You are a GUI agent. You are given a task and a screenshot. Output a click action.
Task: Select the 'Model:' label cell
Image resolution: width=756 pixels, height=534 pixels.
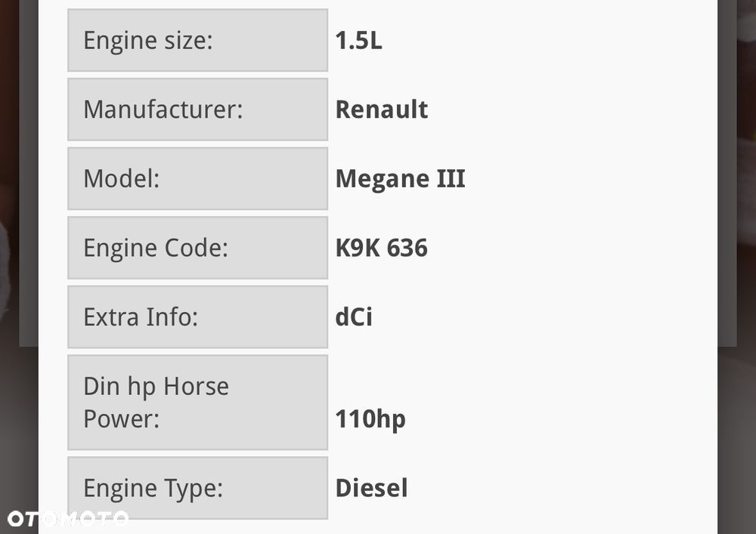pos(197,179)
